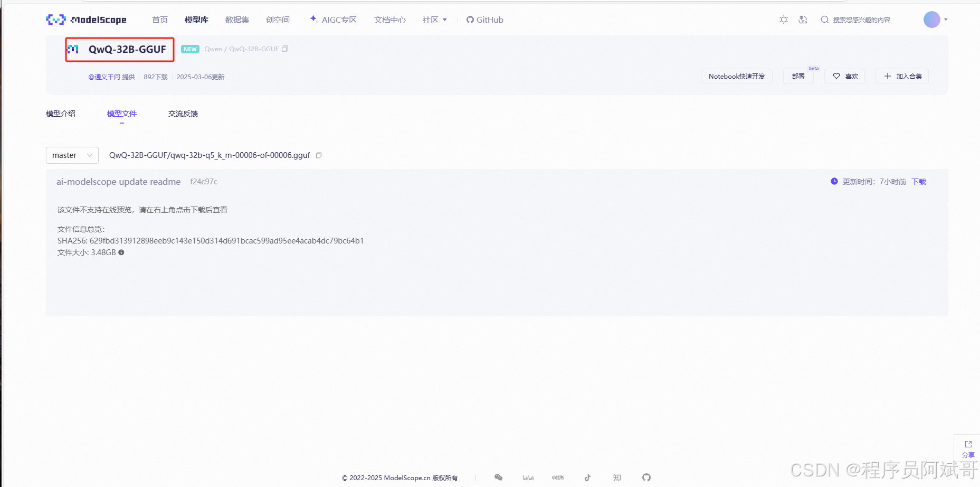
Task: Open the user avatar menu
Action: coord(932,20)
